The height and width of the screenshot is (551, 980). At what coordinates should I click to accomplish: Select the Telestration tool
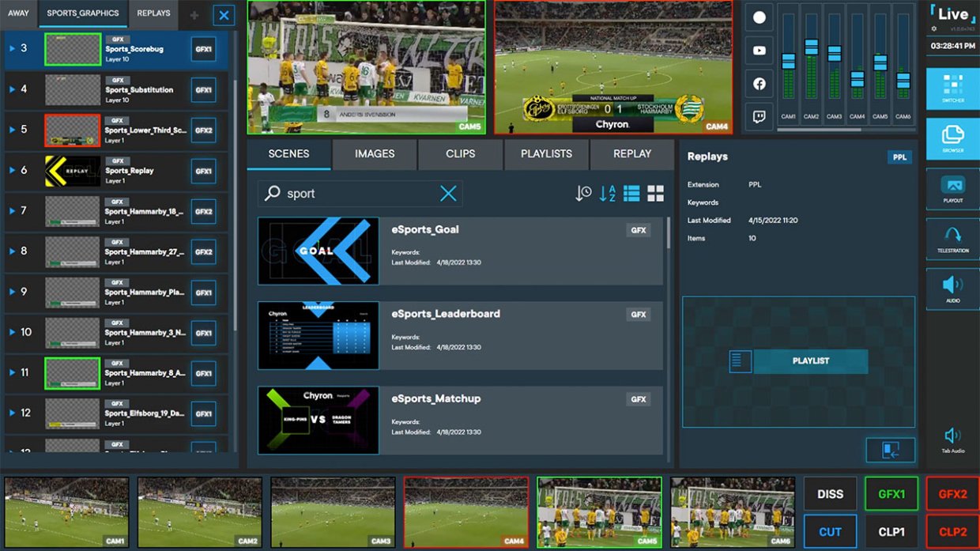[952, 239]
